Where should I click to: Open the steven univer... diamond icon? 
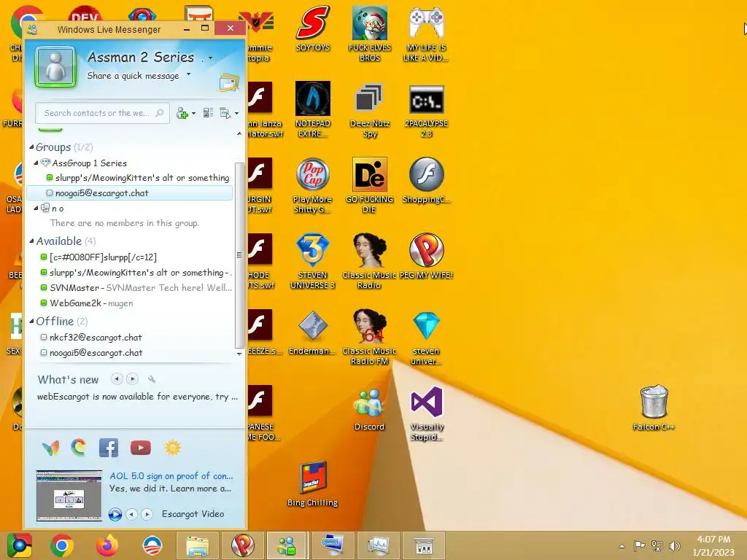tap(426, 337)
